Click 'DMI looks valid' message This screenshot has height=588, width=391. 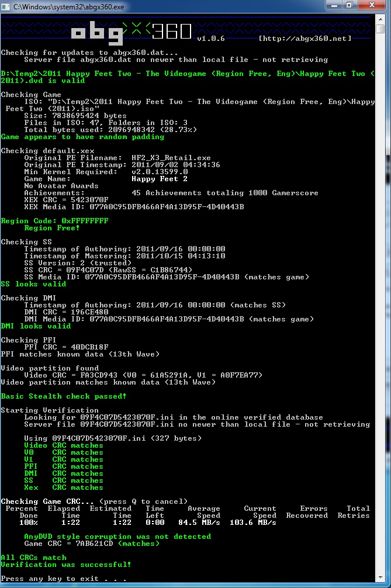point(36,326)
